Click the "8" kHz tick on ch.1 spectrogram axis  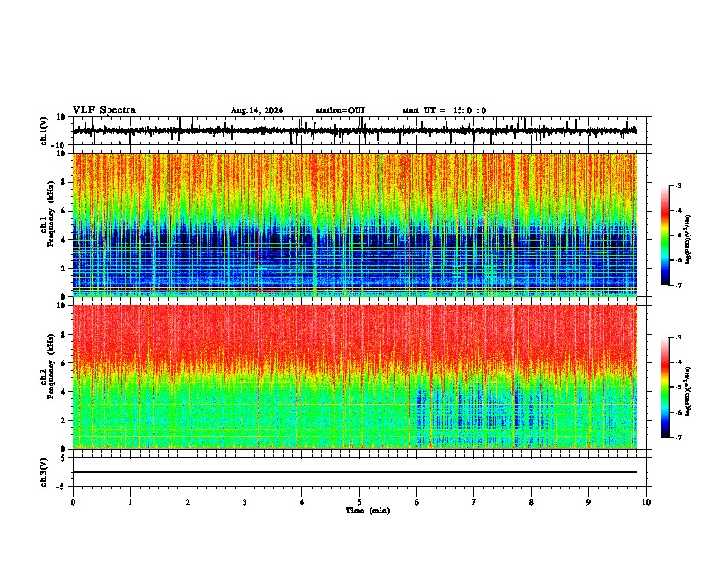65,182
